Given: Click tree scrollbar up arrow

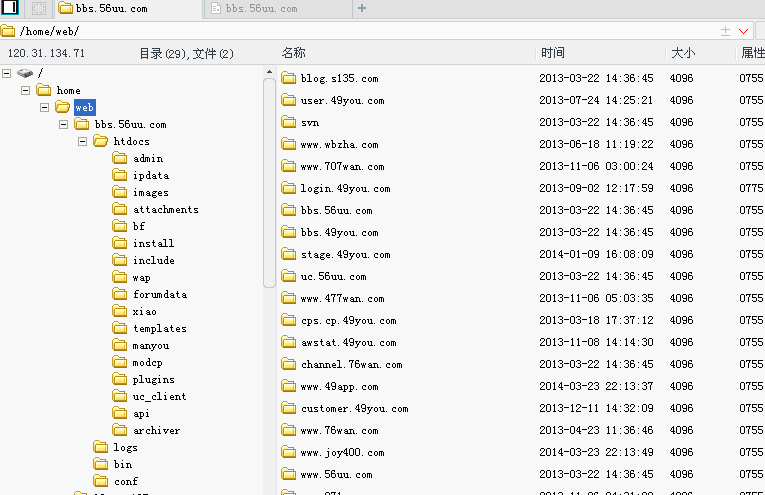Looking at the screenshot, I should coord(269,72).
